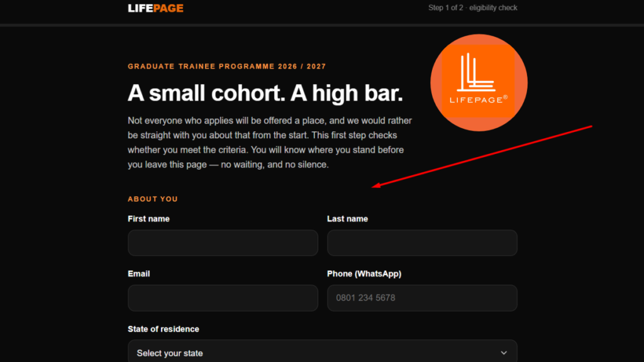Click the 'GRADUATE TRAINEE PROGRAMME 2026 / 2027' label
Image resolution: width=644 pixels, height=362 pixels.
[x=226, y=67]
